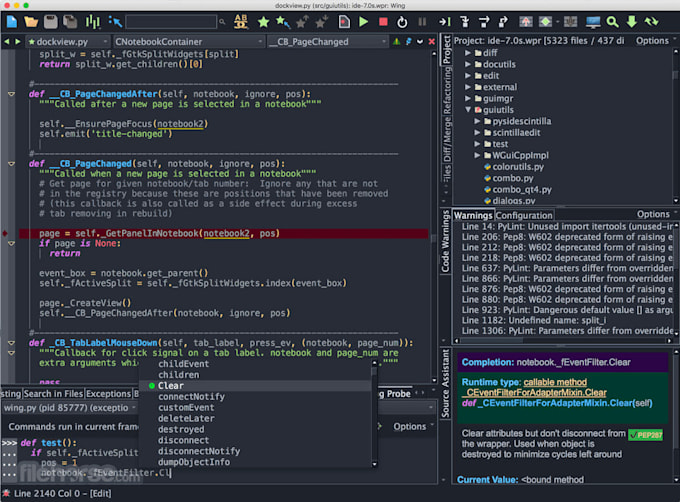Open the __CB_PageChanged method dropdown
The image size is (680, 502).
click(327, 42)
